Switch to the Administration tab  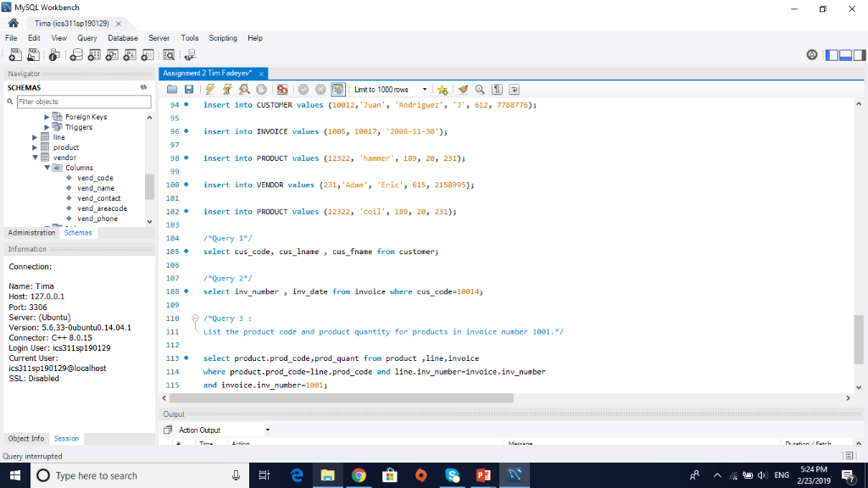(31, 233)
